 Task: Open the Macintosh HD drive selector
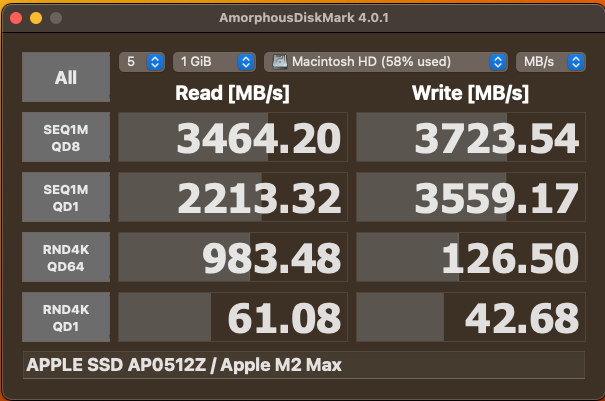point(385,62)
